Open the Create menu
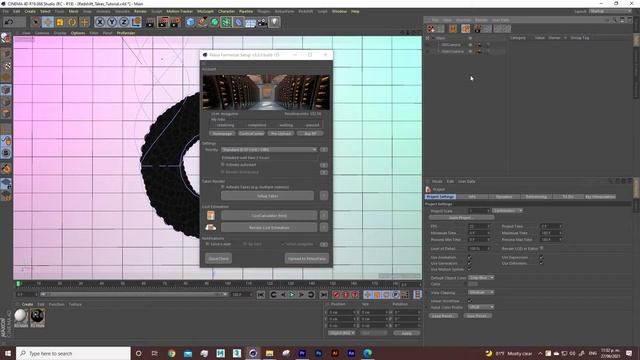 tap(30, 11)
